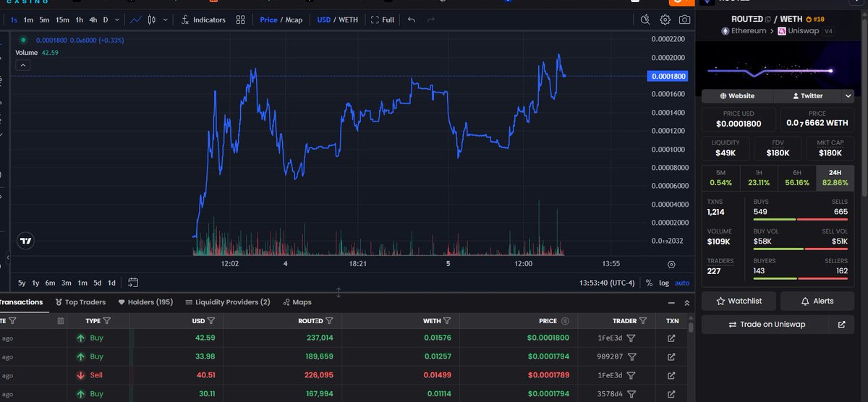Select the 15m timeframe
This screenshot has height=402, width=868.
62,20
